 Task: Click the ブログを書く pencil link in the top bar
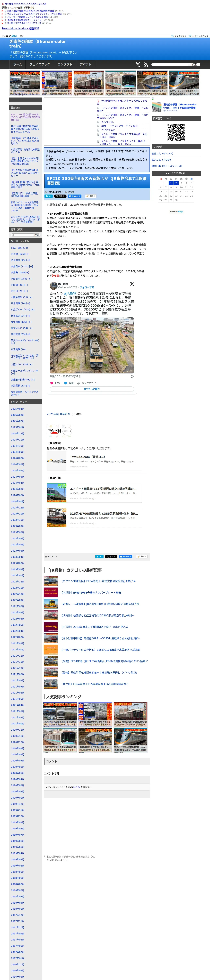(x=178, y=36)
